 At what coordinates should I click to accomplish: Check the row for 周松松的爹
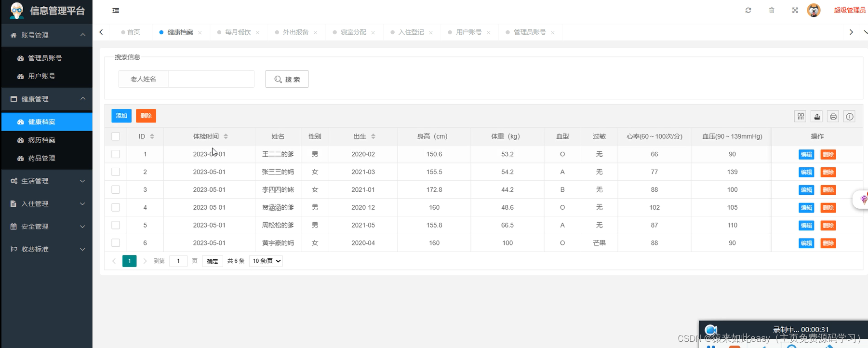coord(116,225)
